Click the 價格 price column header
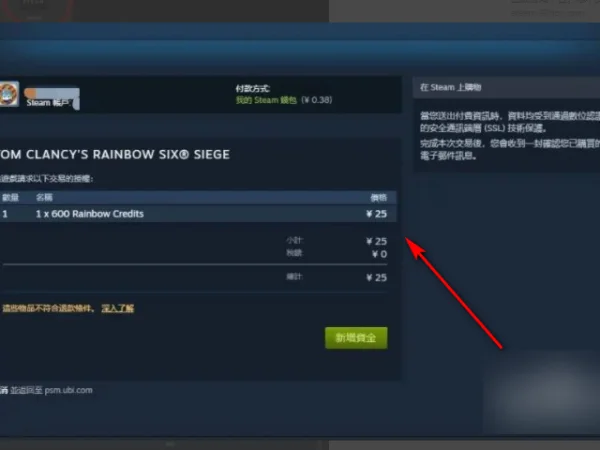Screen dimensions: 600x450 tap(378, 197)
